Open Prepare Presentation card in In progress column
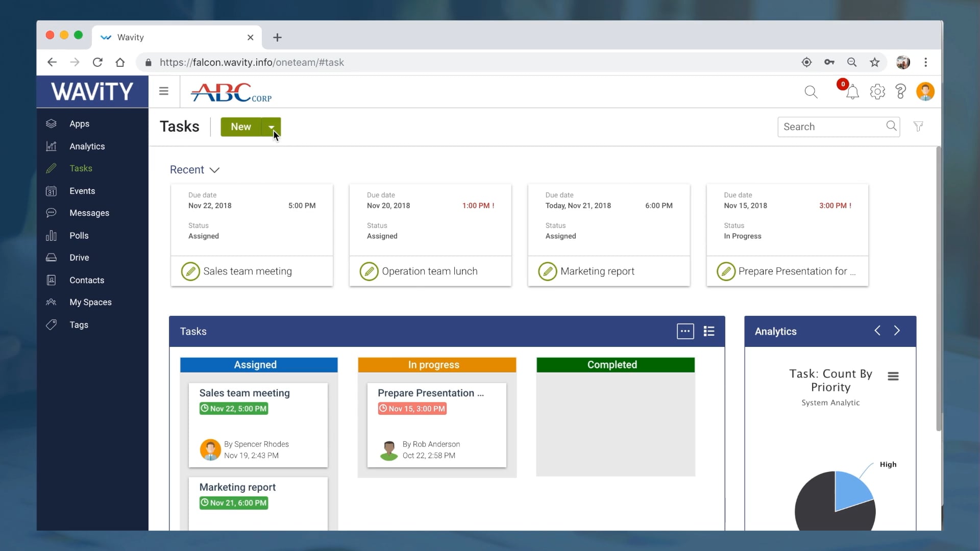 pos(437,425)
